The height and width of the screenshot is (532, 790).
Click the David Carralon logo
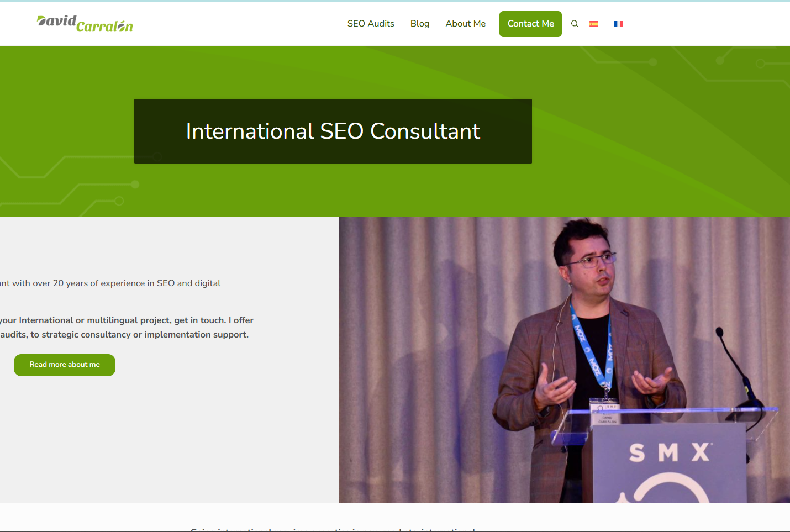click(x=85, y=24)
